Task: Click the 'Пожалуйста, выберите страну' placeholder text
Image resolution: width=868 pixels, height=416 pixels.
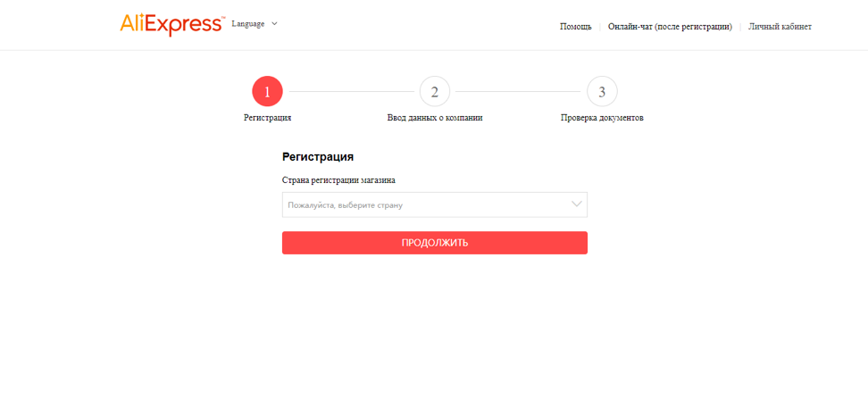Action: [x=346, y=205]
